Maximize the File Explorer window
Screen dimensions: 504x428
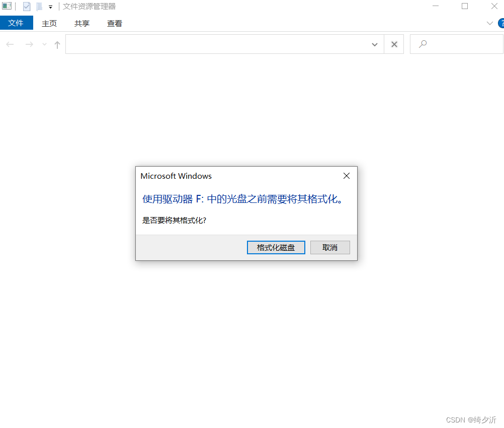tap(465, 6)
